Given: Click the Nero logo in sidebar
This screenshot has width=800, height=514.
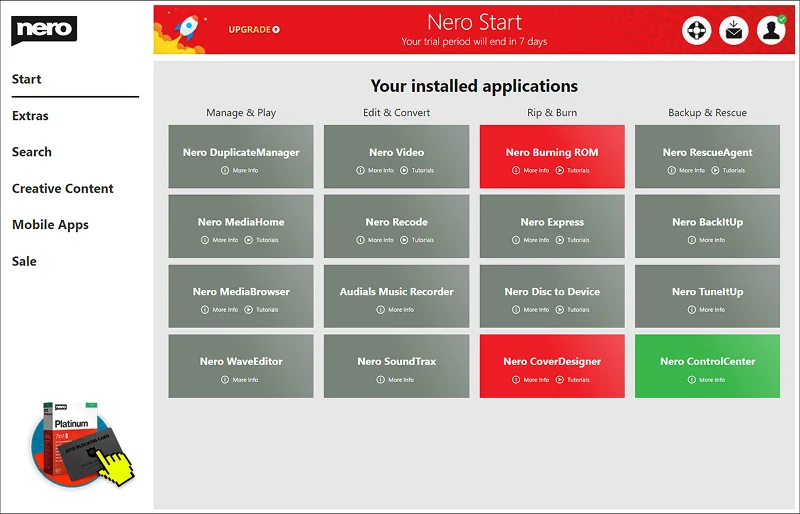Looking at the screenshot, I should point(44,30).
